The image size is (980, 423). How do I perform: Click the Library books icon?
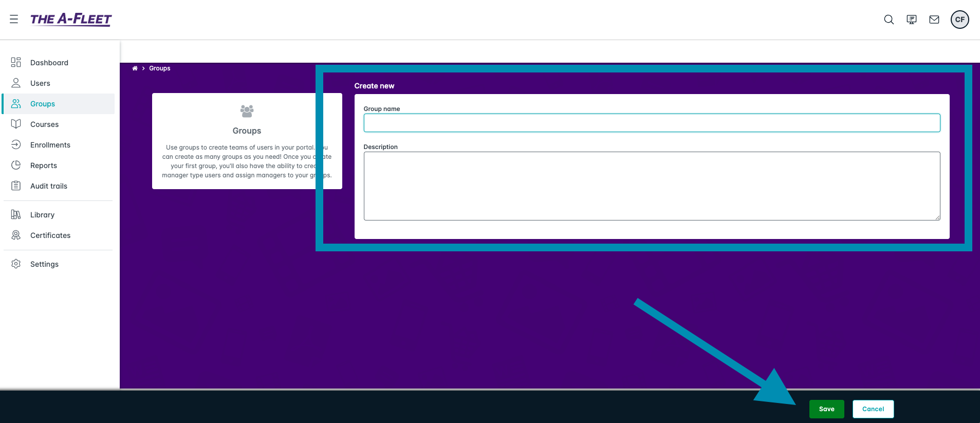point(16,215)
